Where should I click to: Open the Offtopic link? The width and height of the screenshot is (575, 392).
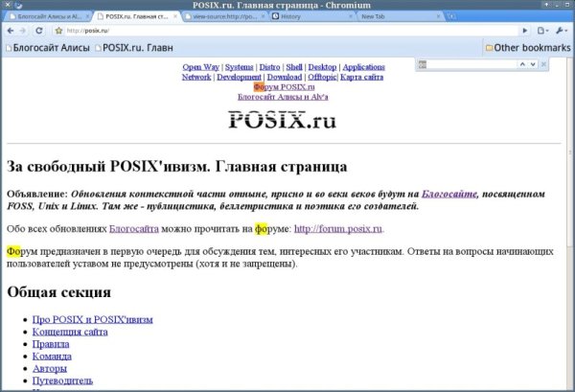tap(322, 77)
